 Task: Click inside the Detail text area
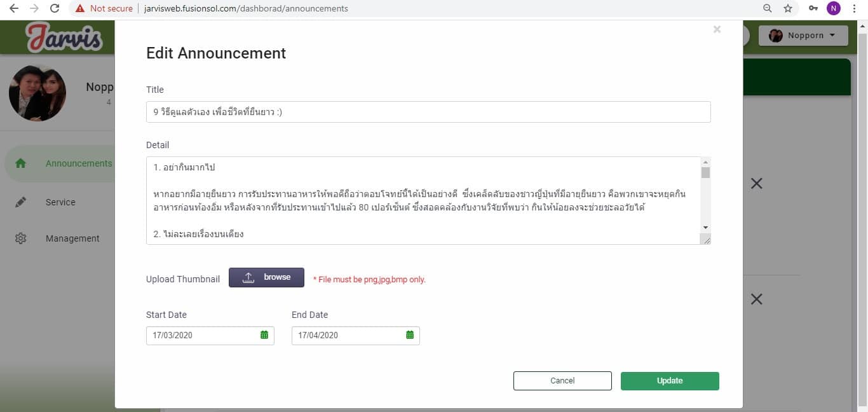pos(423,200)
